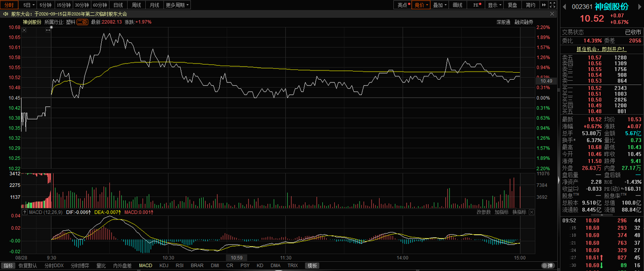Select the KDJ indicator tab

click(164, 266)
